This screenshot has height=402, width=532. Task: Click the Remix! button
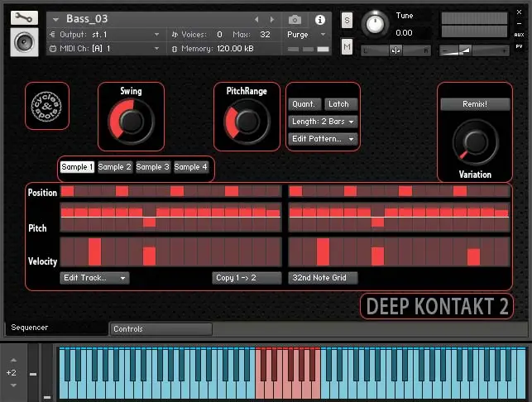(475, 104)
